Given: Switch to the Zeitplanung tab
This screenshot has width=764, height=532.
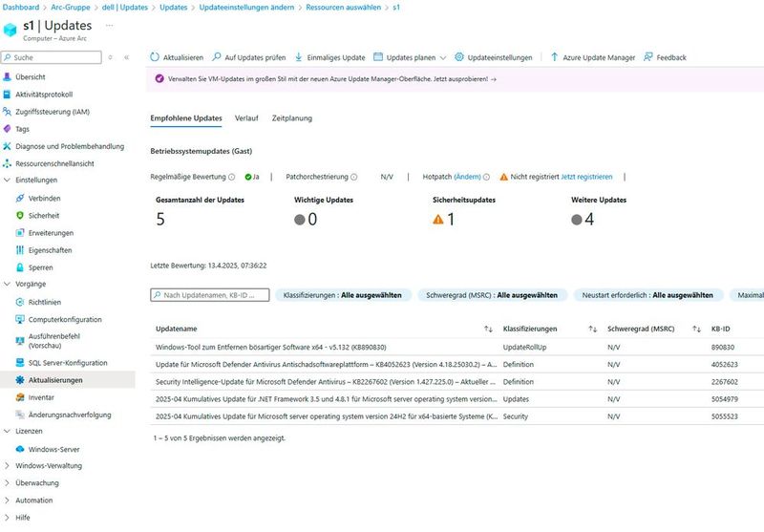Looking at the screenshot, I should pyautogui.click(x=292, y=117).
